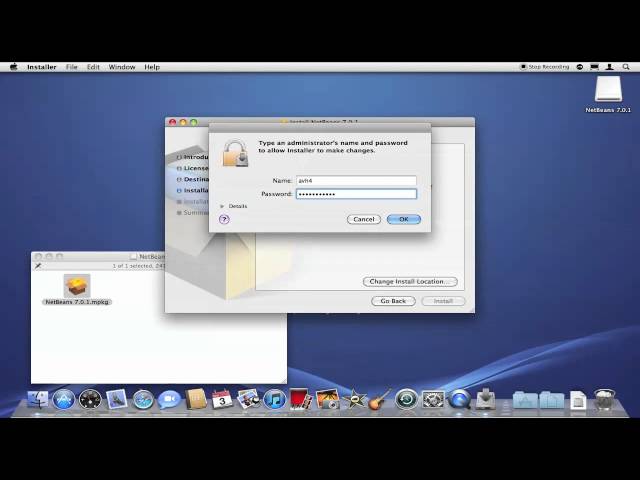The image size is (640, 480).
Task: Click the toolbar tool icon in Finder window
Action: [38, 266]
